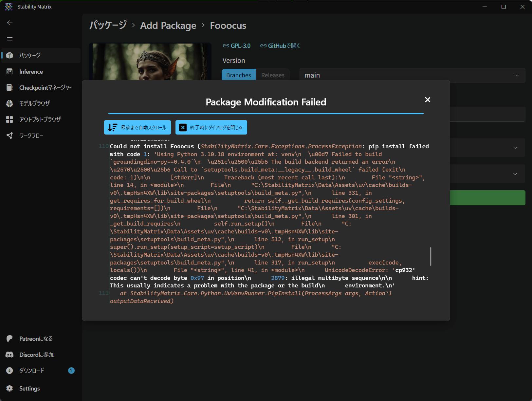Switch to the Releases tab
The image size is (532, 401).
[273, 75]
